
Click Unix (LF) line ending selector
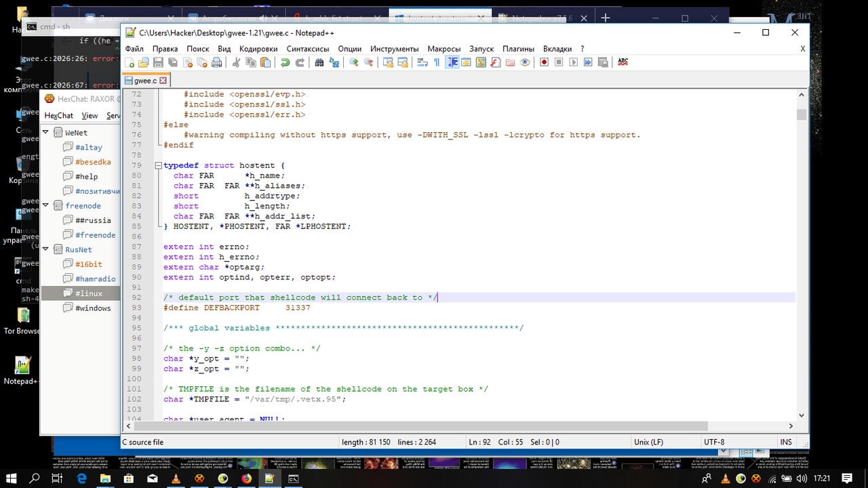[648, 442]
